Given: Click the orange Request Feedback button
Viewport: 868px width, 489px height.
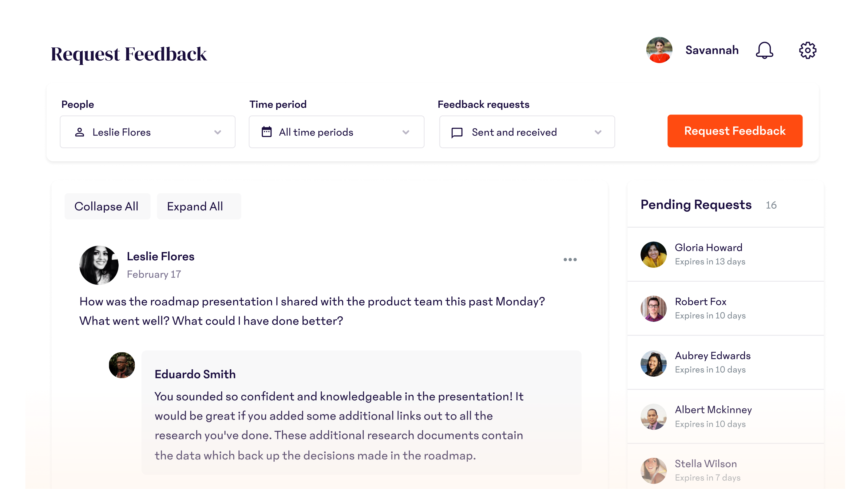Looking at the screenshot, I should coord(735,131).
